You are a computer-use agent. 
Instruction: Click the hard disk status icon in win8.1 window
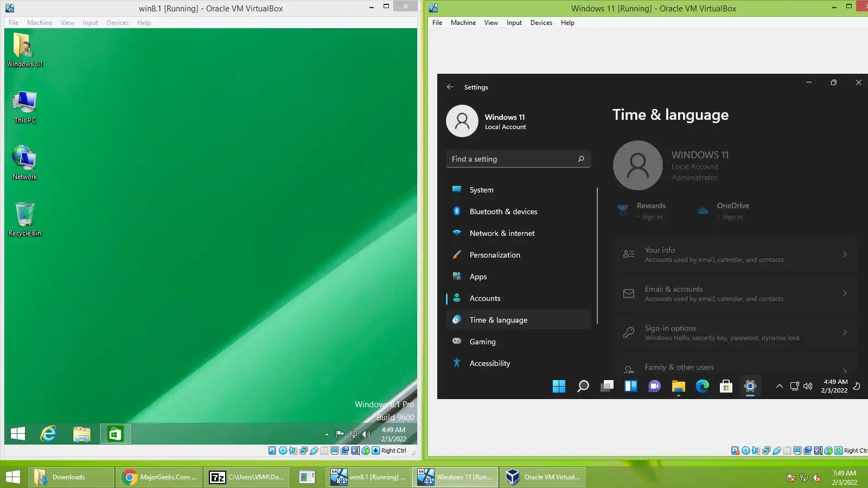(272, 451)
